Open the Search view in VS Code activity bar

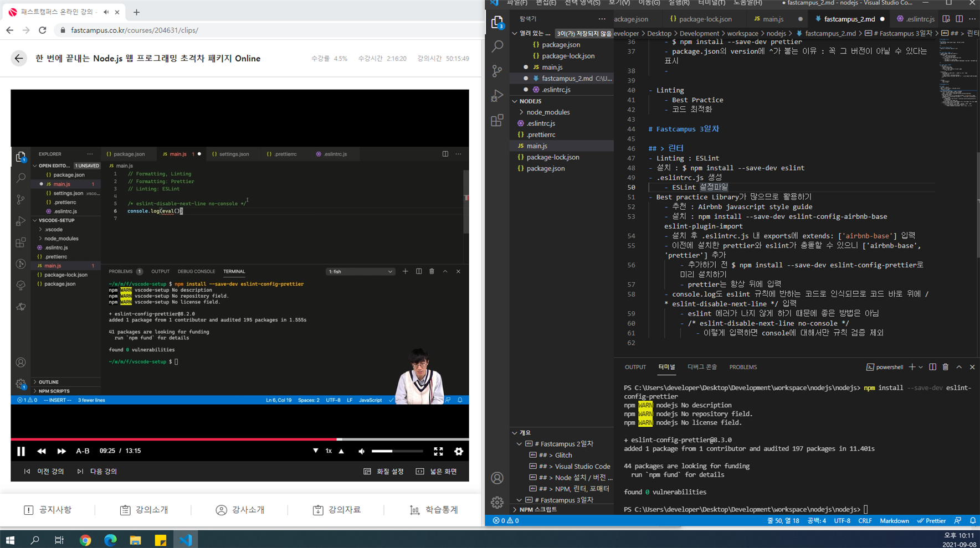(x=497, y=46)
